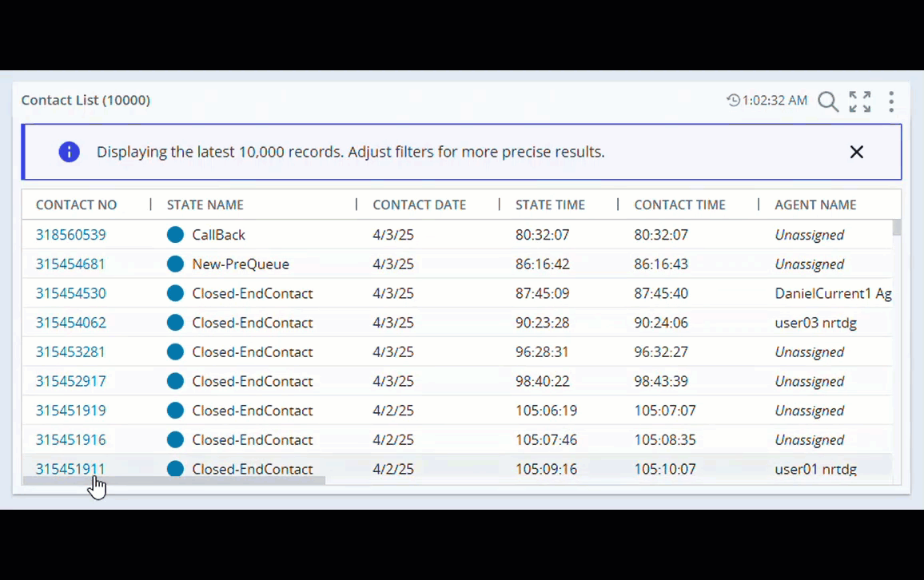Click the CallBack state blue dot

click(175, 235)
